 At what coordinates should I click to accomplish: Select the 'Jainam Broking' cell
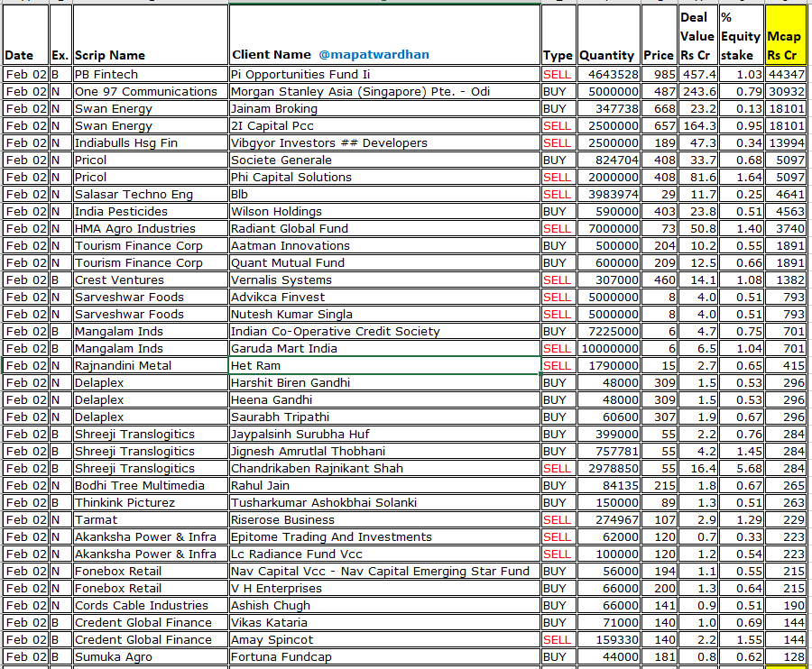(x=384, y=109)
